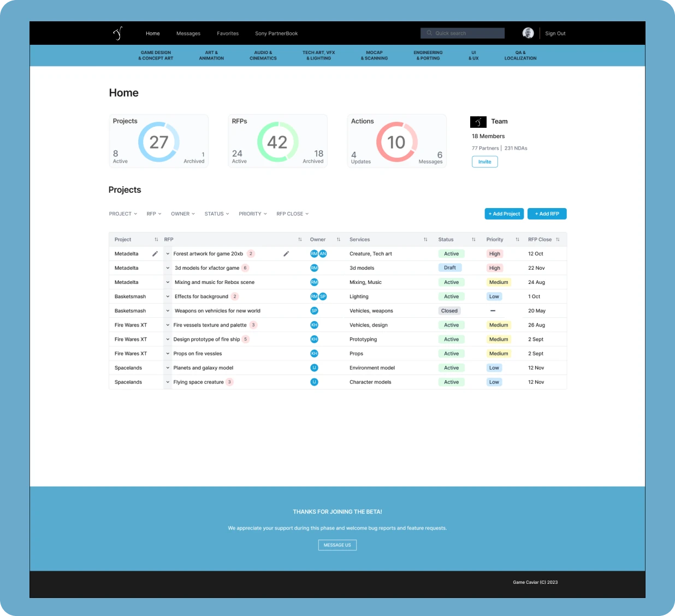Click the Team logo thumbnail
The image size is (675, 616).
click(x=478, y=122)
